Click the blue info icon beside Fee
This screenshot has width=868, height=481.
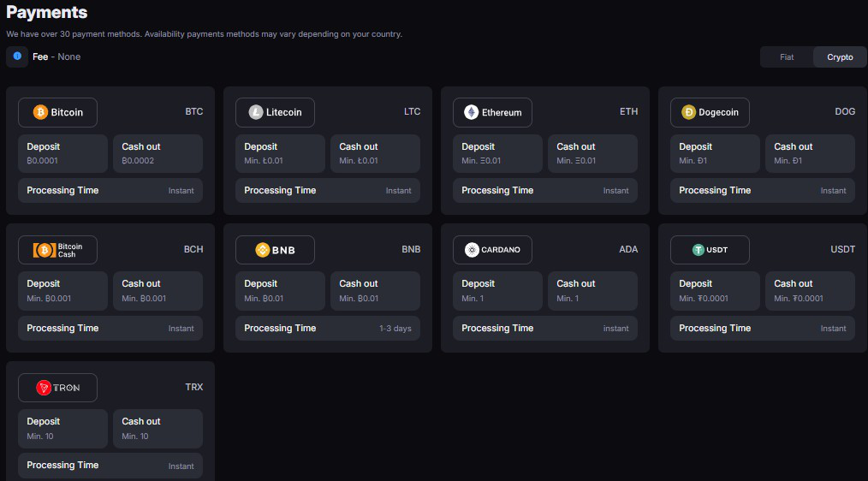click(17, 56)
